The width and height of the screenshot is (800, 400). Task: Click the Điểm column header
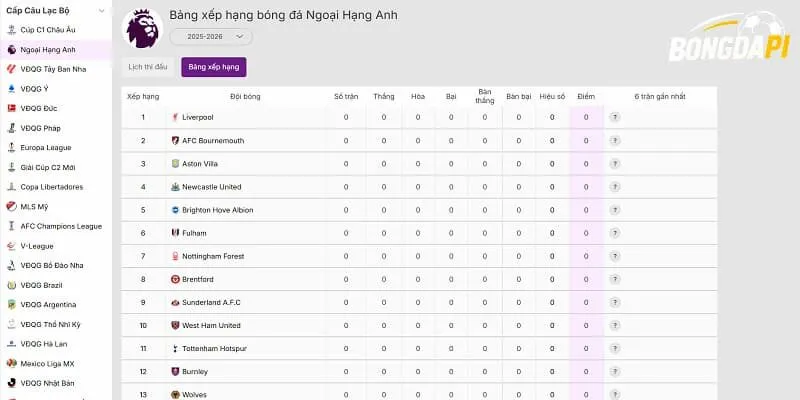[586, 96]
